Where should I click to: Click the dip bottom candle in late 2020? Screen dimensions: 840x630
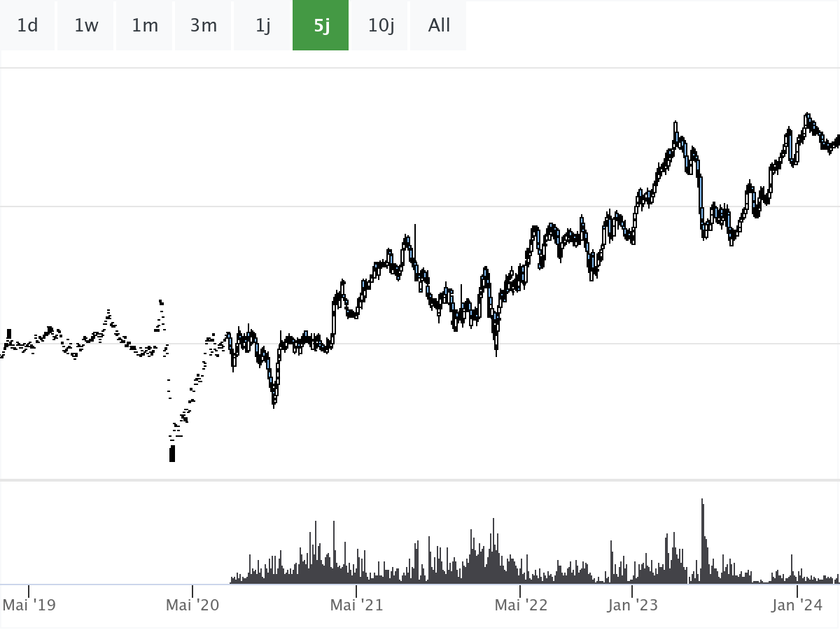point(274,398)
